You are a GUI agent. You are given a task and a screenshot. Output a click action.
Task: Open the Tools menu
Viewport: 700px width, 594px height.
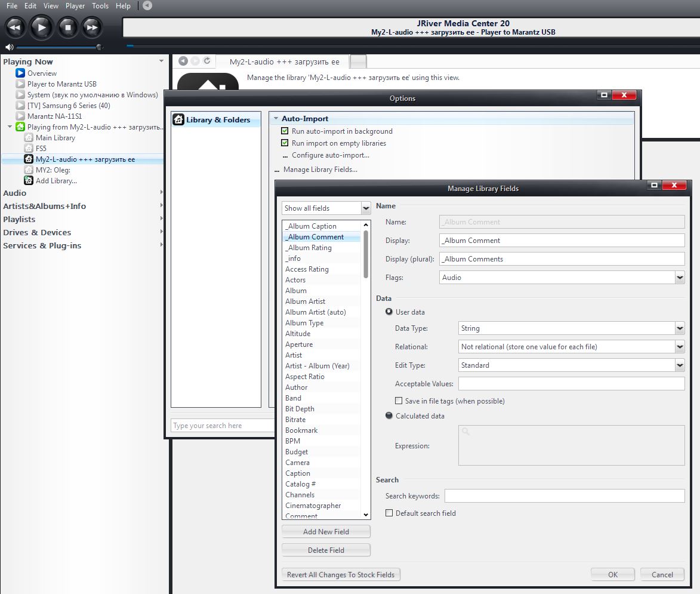point(100,6)
